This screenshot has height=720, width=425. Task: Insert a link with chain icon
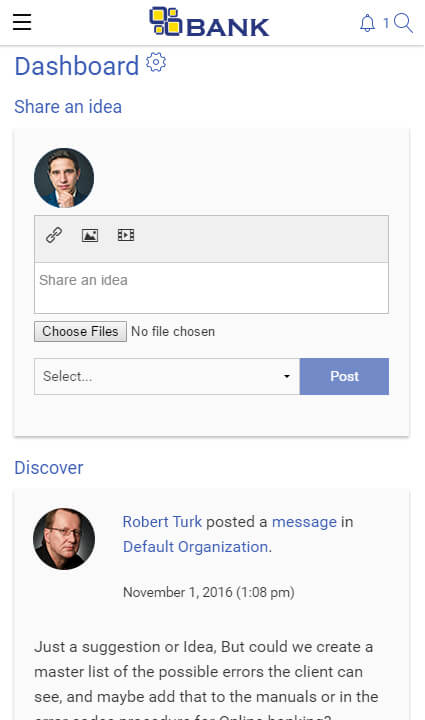tap(54, 235)
